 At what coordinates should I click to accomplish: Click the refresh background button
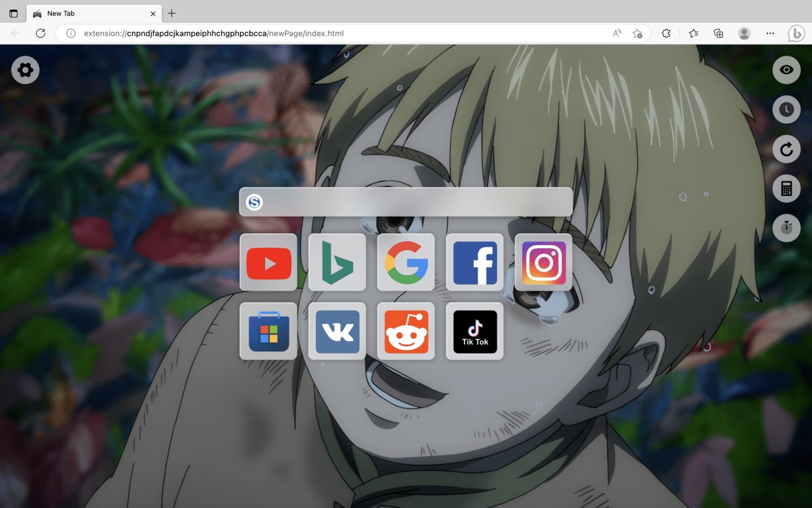coord(787,149)
